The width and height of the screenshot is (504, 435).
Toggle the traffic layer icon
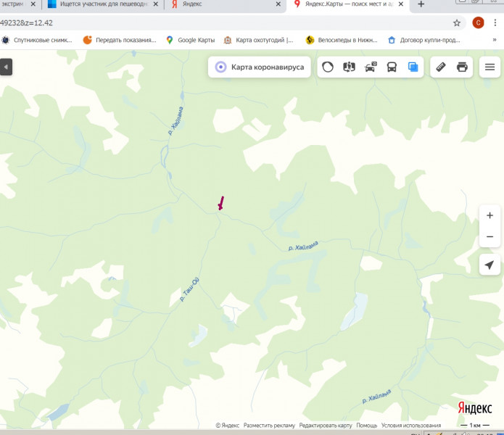(328, 67)
